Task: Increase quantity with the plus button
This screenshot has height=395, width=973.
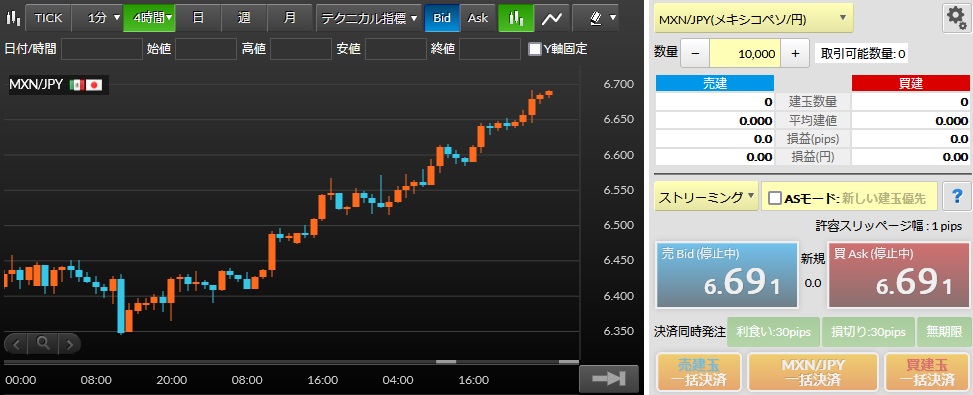Action: point(796,54)
